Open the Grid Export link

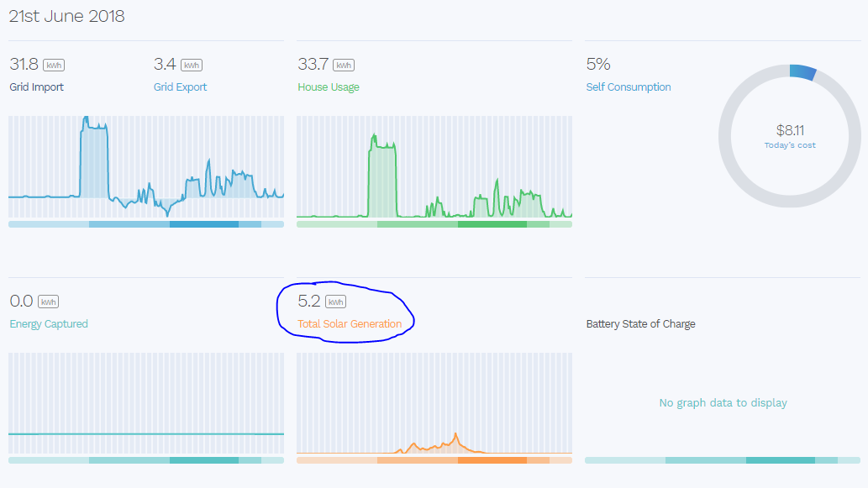point(180,87)
